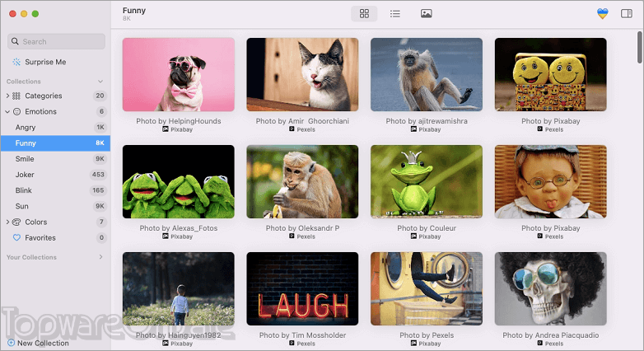
Task: Switch to single image view icon
Action: pyautogui.click(x=426, y=13)
